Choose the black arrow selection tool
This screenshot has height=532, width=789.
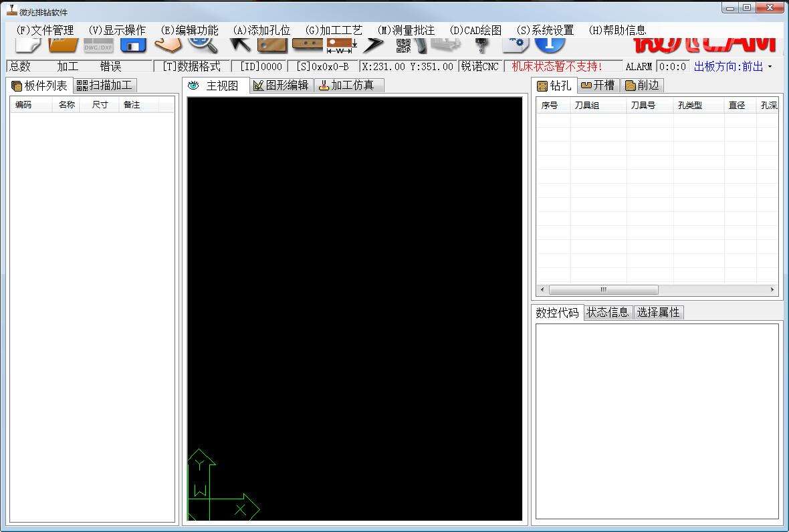[x=239, y=45]
